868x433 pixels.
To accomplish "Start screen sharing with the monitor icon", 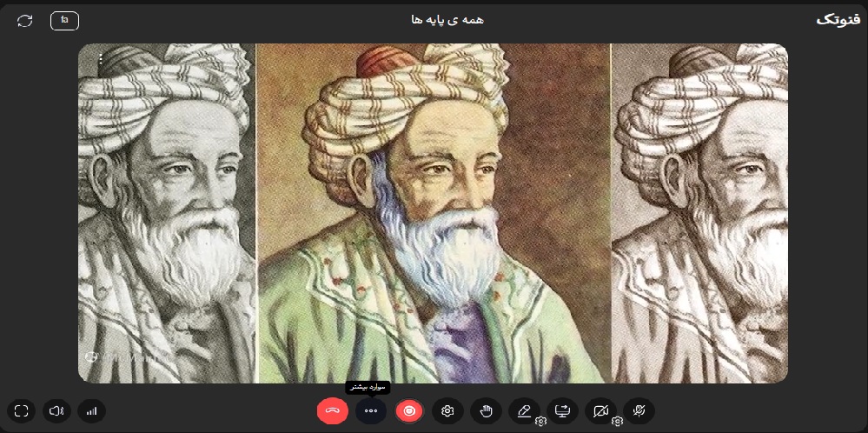I will [562, 411].
